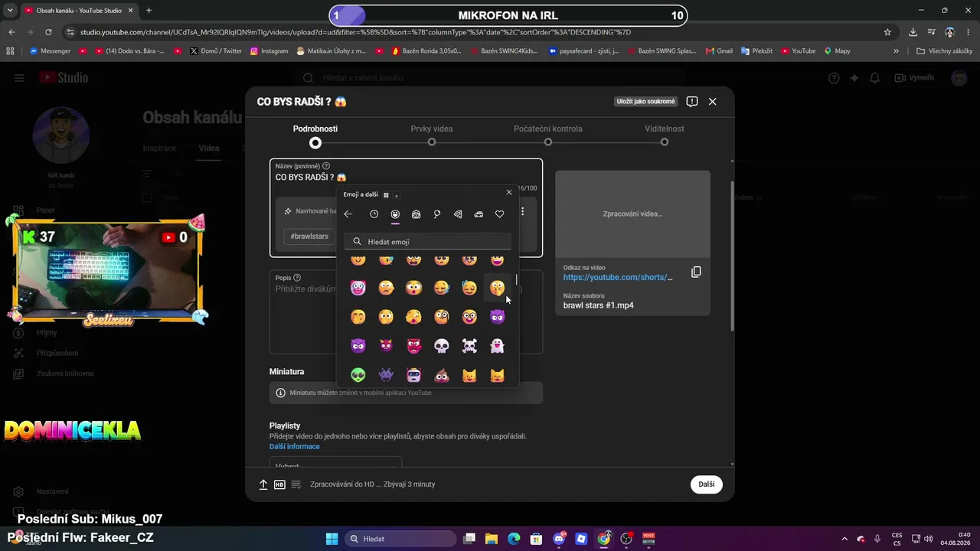This screenshot has height=551, width=980.
Task: Switch to celebrations and objects emoji category
Action: [x=437, y=214]
